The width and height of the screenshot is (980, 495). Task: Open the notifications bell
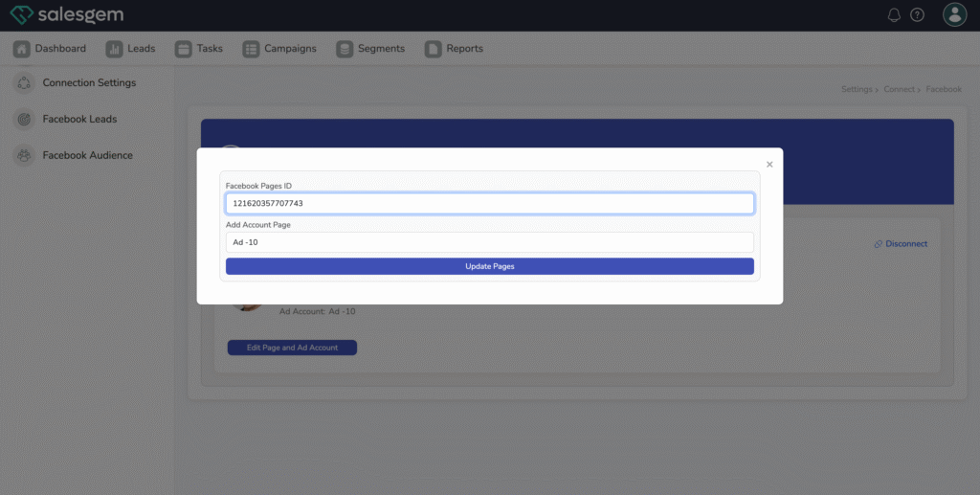(895, 15)
